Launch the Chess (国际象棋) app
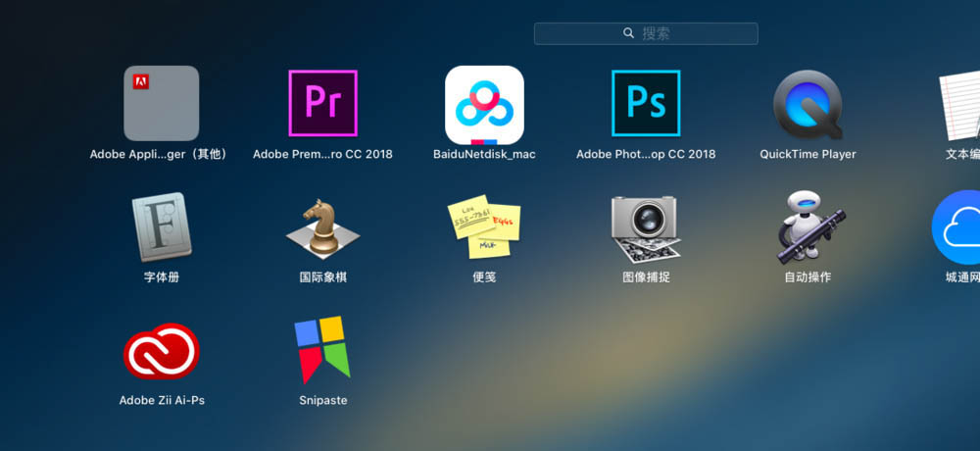980x451 pixels. pyautogui.click(x=322, y=228)
